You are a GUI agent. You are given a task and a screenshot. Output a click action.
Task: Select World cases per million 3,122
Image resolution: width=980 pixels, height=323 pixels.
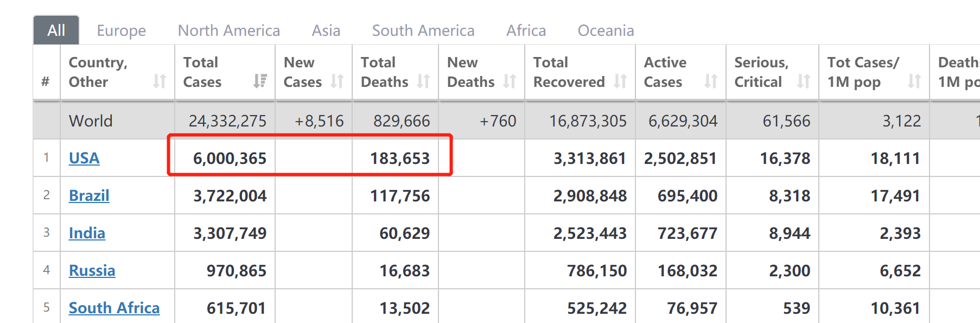pyautogui.click(x=901, y=121)
